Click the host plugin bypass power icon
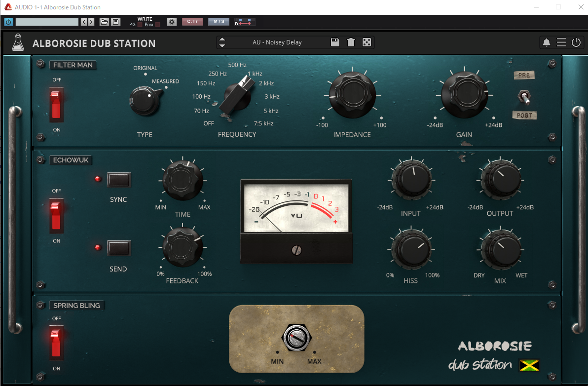Viewport: 588px width, 386px height. coord(8,22)
